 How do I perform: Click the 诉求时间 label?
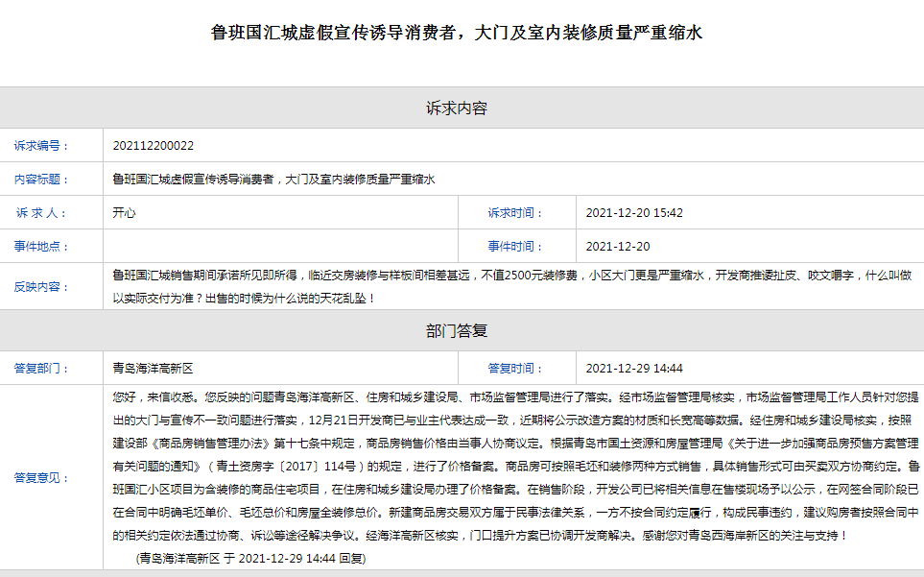[x=515, y=213]
